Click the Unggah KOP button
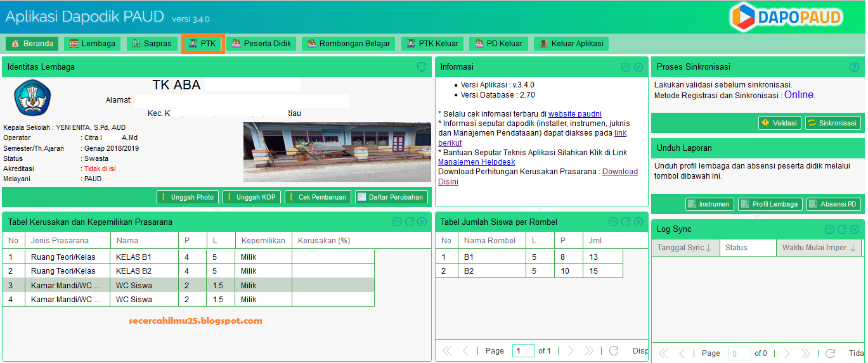 click(x=252, y=197)
